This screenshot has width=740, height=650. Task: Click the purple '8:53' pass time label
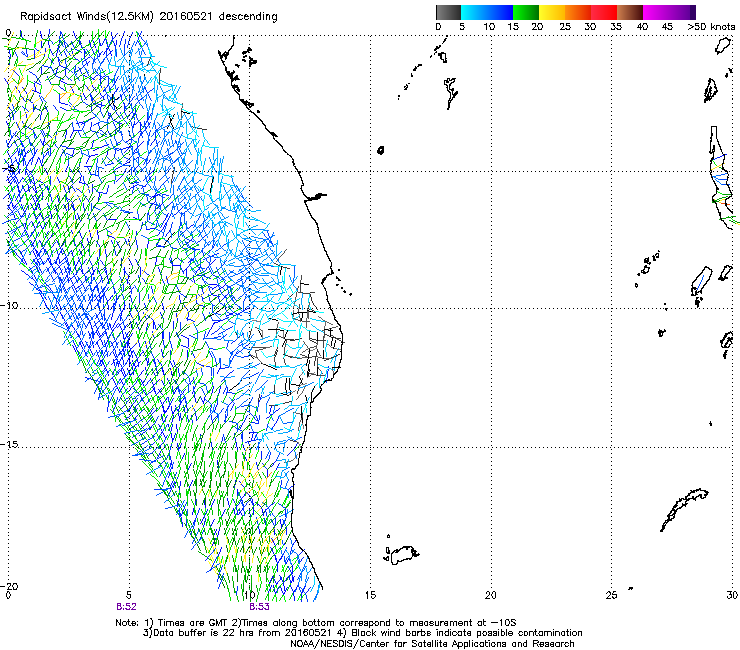(259, 607)
